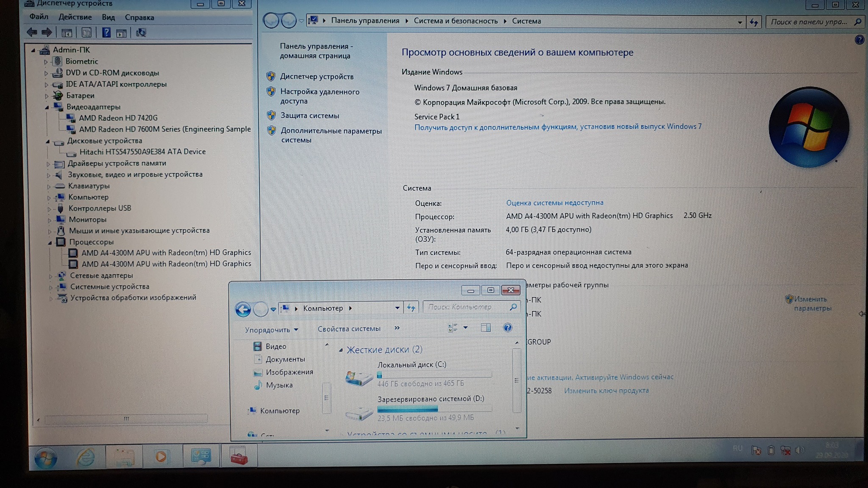Click Изменить ключ продукта link
The width and height of the screenshot is (868, 488).
point(606,391)
